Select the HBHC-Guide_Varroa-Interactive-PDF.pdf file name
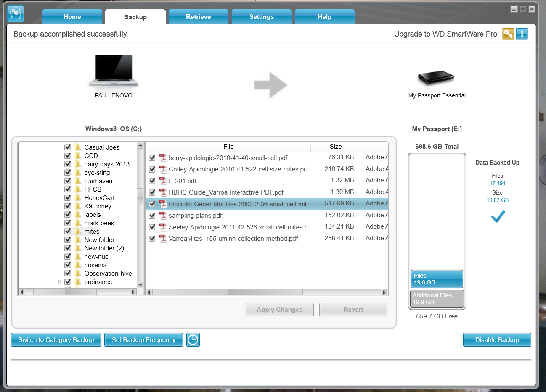This screenshot has height=392, width=546. (x=226, y=192)
